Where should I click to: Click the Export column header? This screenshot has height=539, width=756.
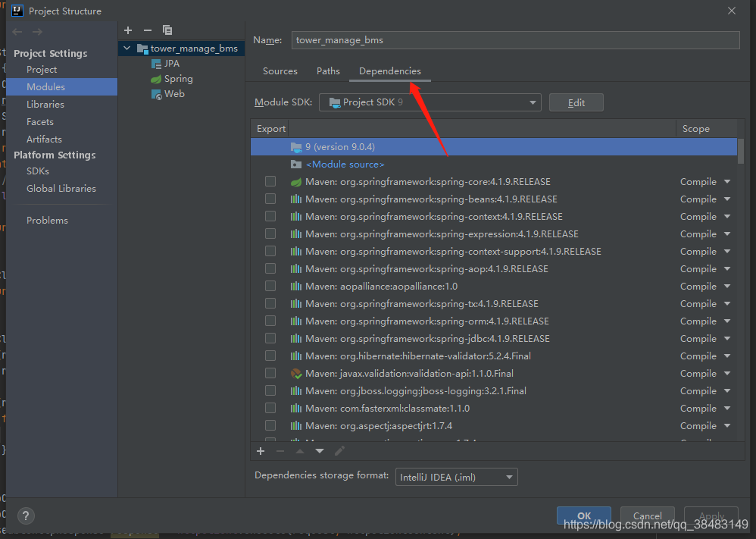(271, 129)
